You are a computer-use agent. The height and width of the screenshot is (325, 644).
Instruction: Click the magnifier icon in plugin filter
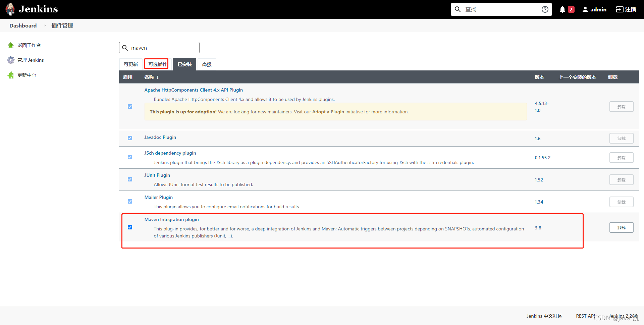point(125,48)
